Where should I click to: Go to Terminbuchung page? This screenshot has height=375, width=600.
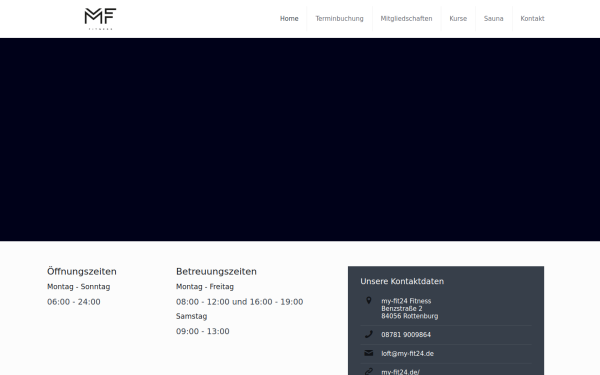click(339, 19)
